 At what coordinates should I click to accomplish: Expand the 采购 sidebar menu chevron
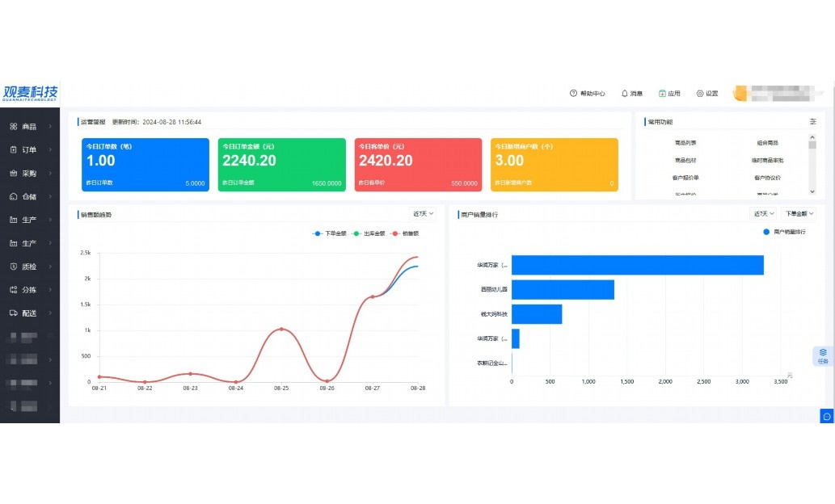tap(50, 174)
